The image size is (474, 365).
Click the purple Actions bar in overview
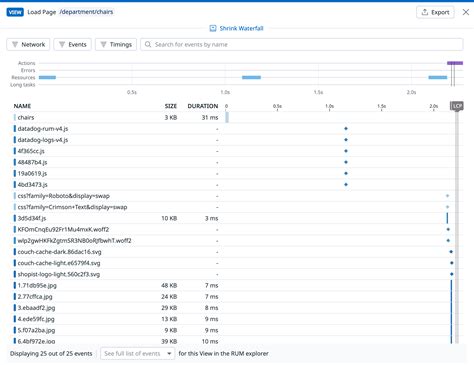[455, 63]
